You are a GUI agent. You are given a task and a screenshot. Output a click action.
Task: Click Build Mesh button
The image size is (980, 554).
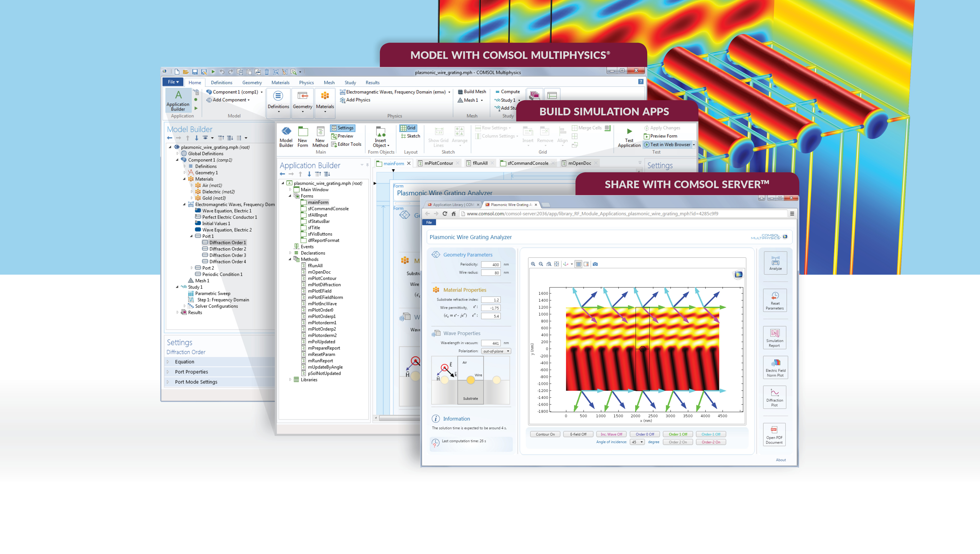[472, 92]
